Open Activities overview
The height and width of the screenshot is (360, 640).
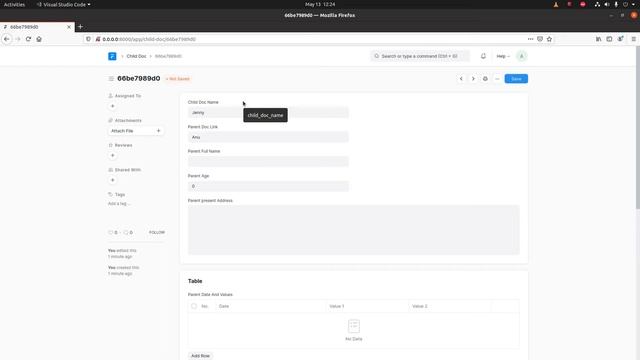click(14, 4)
